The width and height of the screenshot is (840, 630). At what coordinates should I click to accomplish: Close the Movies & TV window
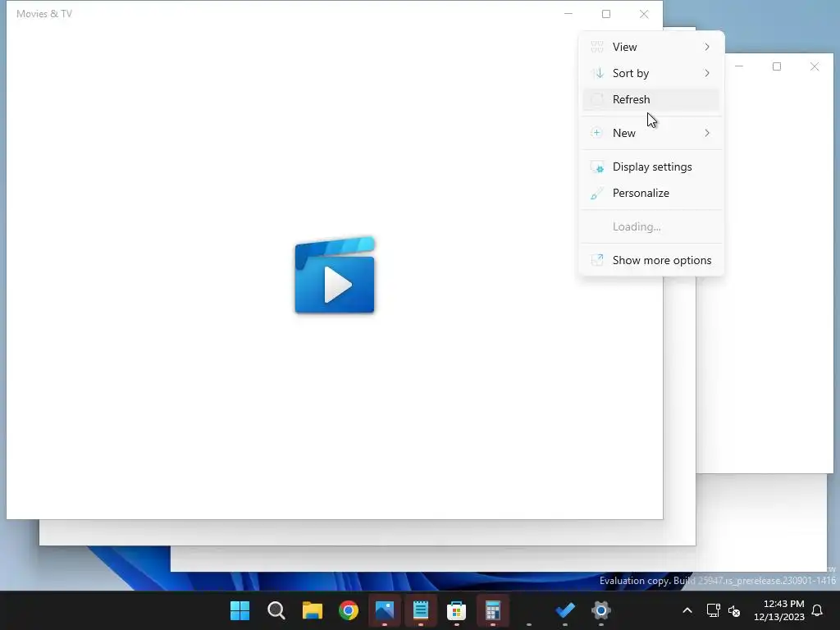tap(644, 14)
